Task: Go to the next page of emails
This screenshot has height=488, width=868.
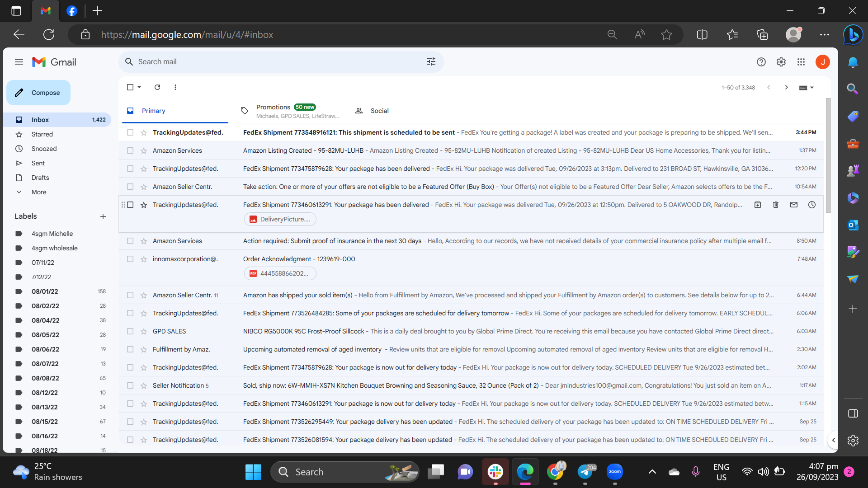Action: point(787,87)
